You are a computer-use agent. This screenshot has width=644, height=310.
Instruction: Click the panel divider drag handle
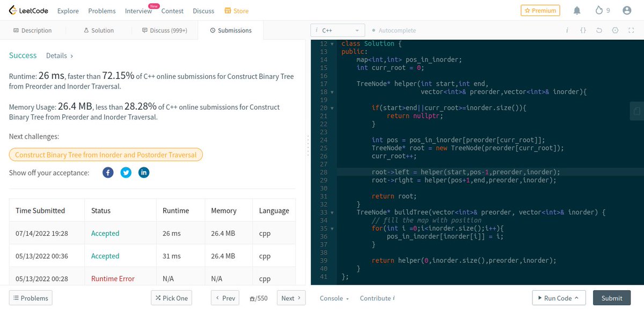[308, 146]
